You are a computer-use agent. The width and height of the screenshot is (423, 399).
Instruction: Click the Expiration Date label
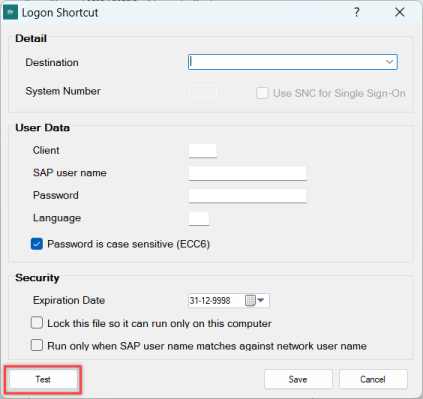69,300
